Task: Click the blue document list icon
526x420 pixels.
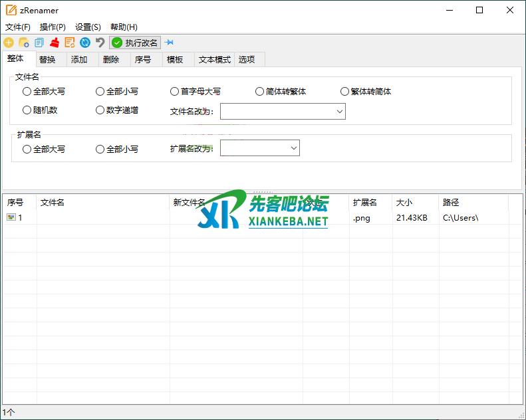Action: pos(39,43)
